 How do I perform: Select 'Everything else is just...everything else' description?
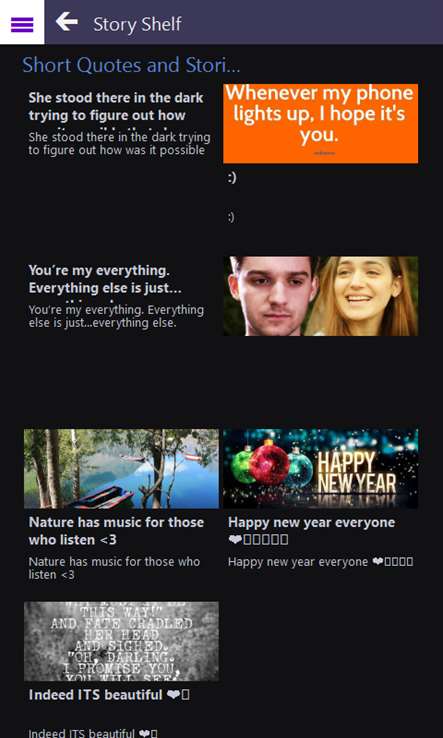pos(116,316)
